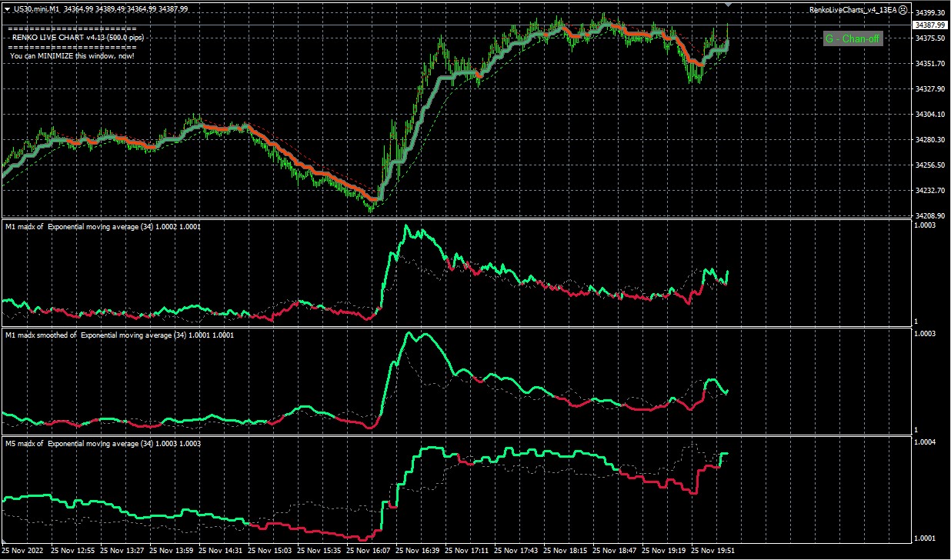
Task: Click the 'You can MINIMIZE this window' text
Action: pyautogui.click(x=72, y=55)
